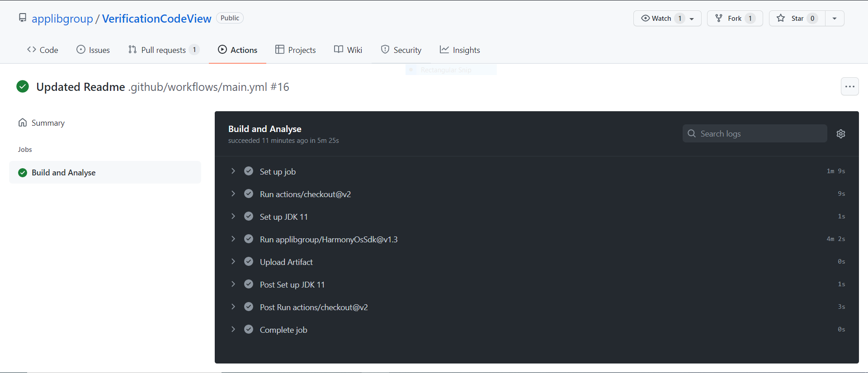868x373 pixels.
Task: Expand the Complete job step
Action: tap(233, 329)
